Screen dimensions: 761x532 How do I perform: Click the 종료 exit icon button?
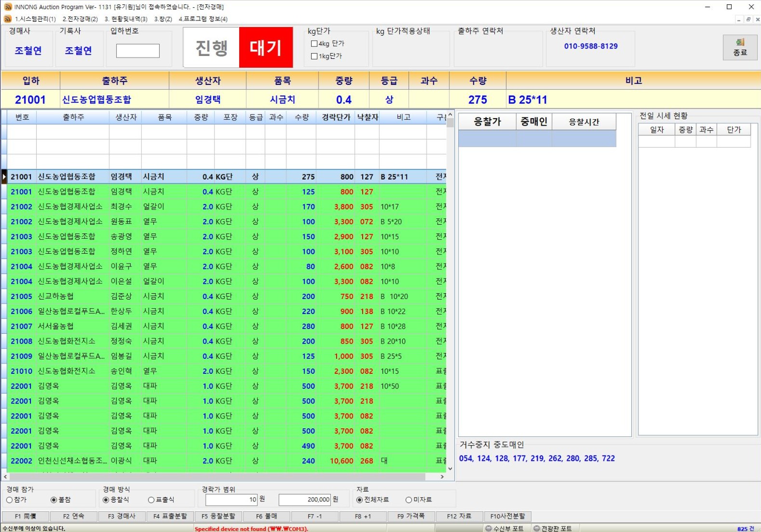click(x=740, y=47)
